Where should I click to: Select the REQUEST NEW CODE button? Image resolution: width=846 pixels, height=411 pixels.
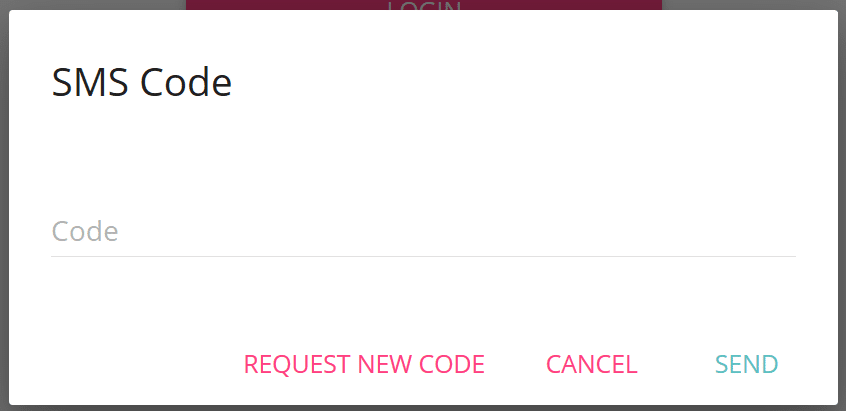coord(364,365)
